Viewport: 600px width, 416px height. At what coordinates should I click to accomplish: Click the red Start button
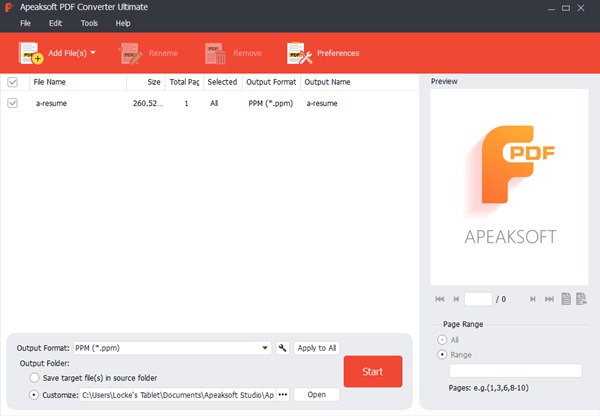point(373,371)
